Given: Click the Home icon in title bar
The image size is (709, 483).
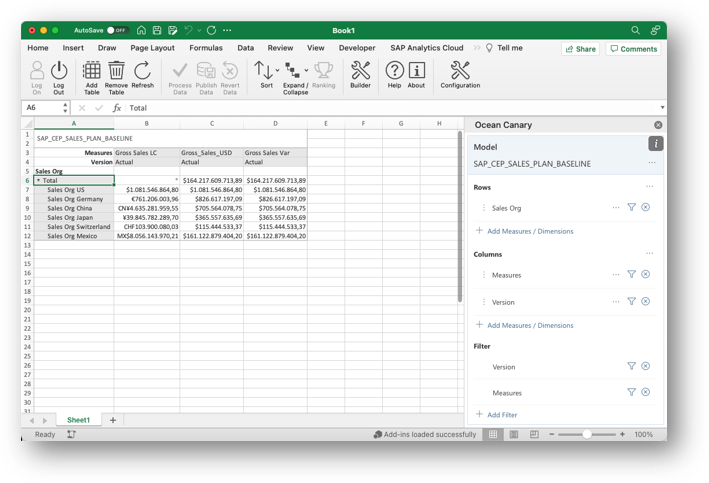Looking at the screenshot, I should coord(141,30).
